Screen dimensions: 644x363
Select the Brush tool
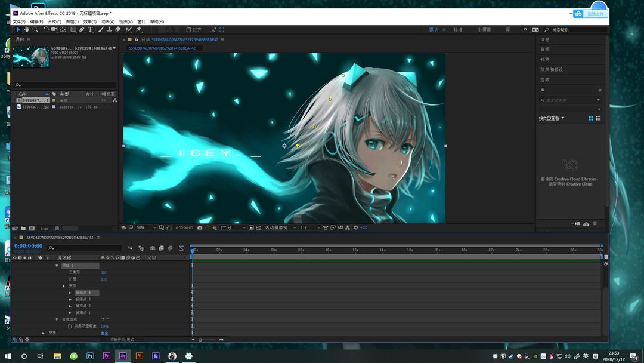click(101, 30)
